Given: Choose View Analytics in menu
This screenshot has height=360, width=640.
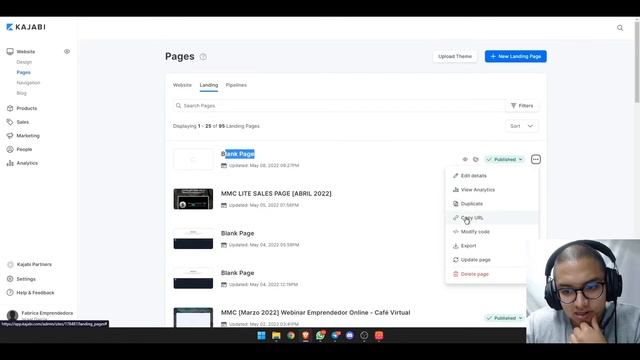Looking at the screenshot, I should coord(478,190).
